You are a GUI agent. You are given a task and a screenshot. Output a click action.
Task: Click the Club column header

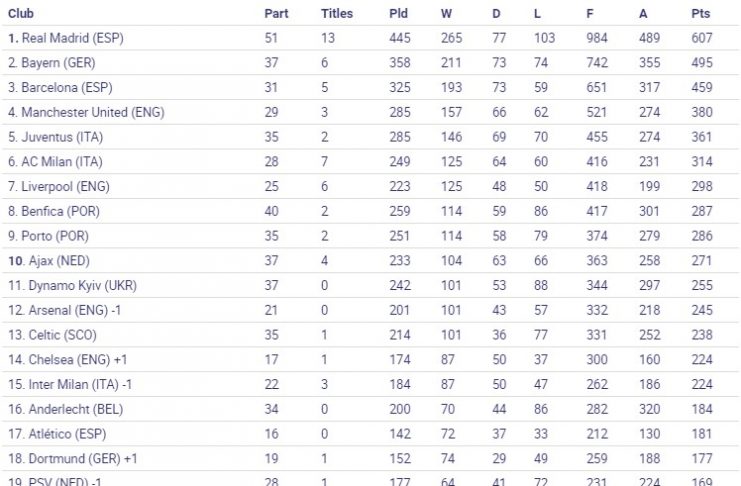21,13
